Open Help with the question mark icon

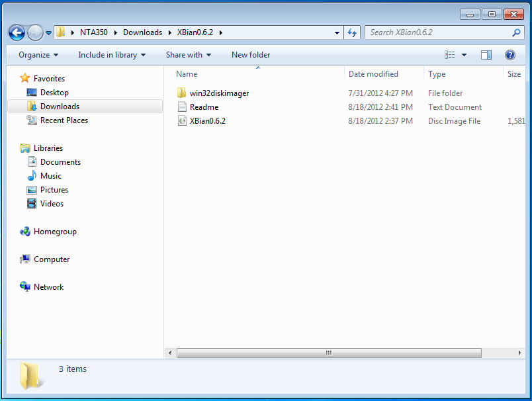510,55
